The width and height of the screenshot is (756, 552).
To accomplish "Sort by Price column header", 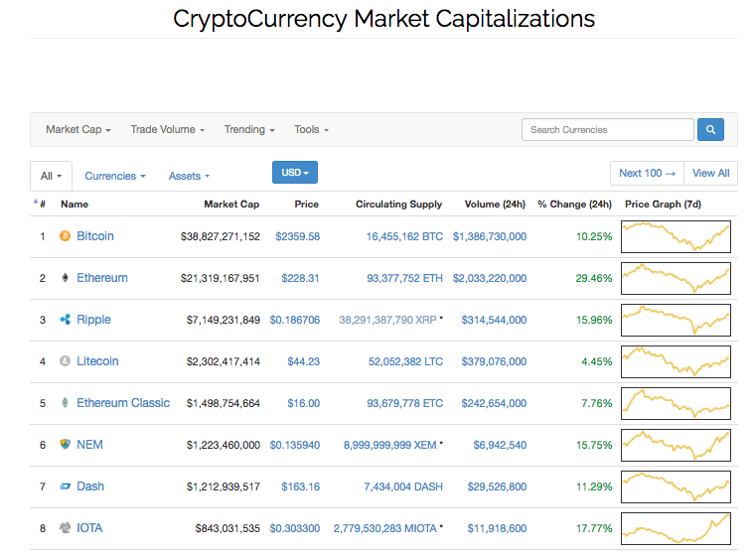I will tap(307, 204).
